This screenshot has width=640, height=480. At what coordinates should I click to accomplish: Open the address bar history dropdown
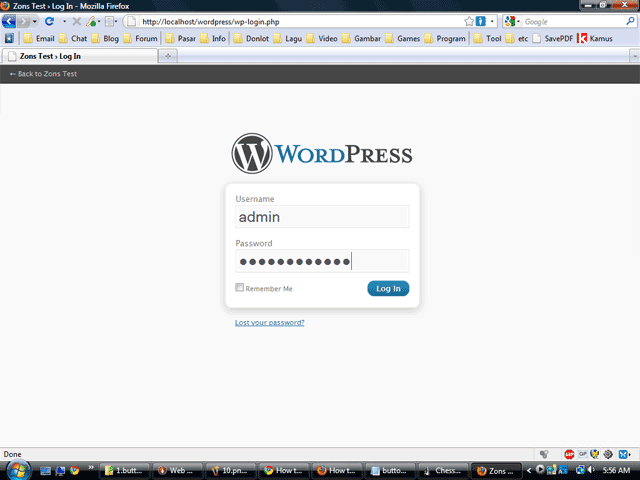tap(492, 21)
